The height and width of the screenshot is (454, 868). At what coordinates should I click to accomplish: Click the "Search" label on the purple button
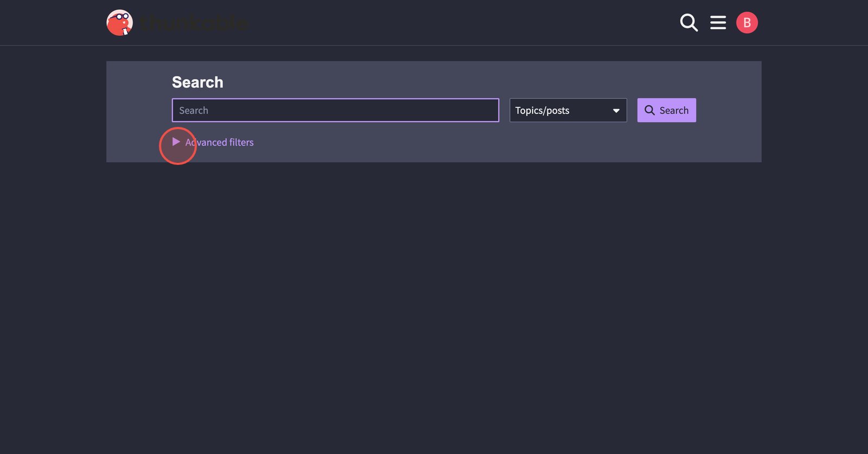point(674,111)
